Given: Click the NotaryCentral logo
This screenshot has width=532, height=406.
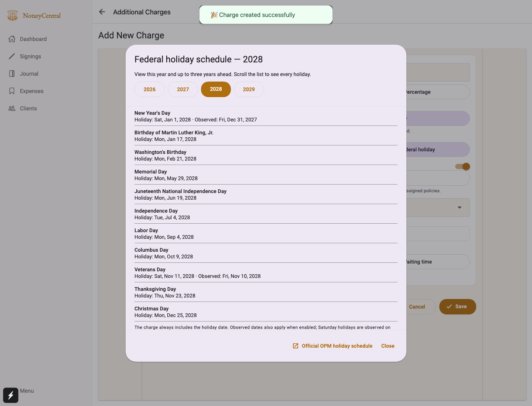Looking at the screenshot, I should 34,16.
